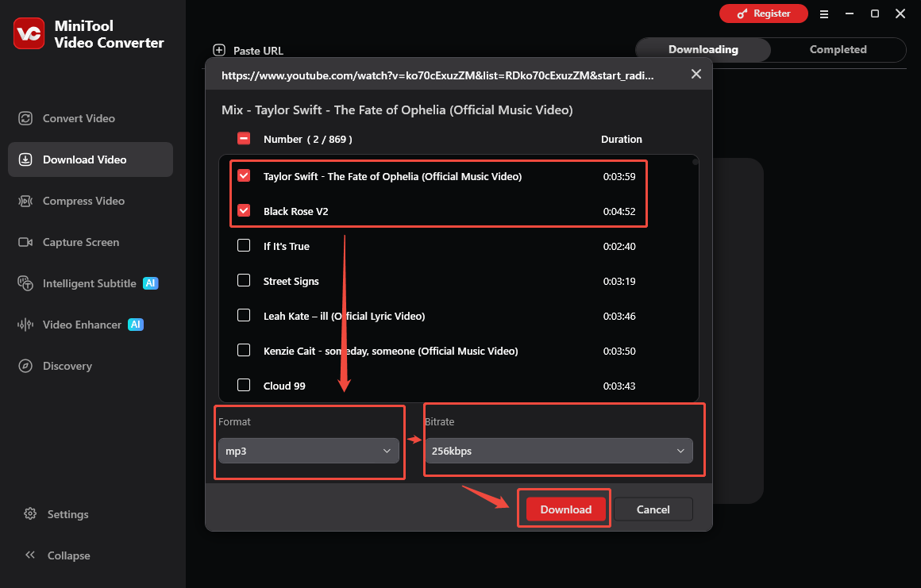Screen dimensions: 921x588
Task: Click the MiniTool Video Converter logo icon
Action: tap(29, 33)
